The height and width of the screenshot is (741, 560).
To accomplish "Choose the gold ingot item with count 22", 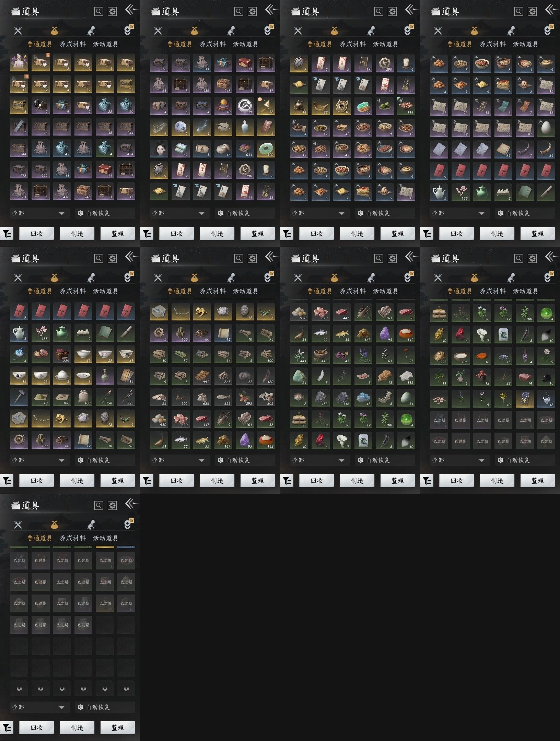I will (x=320, y=106).
